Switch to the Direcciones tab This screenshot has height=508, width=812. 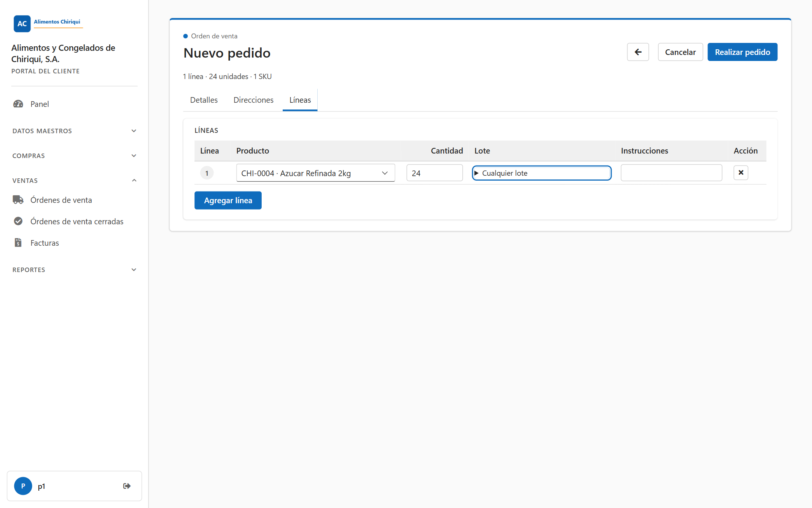[253, 100]
